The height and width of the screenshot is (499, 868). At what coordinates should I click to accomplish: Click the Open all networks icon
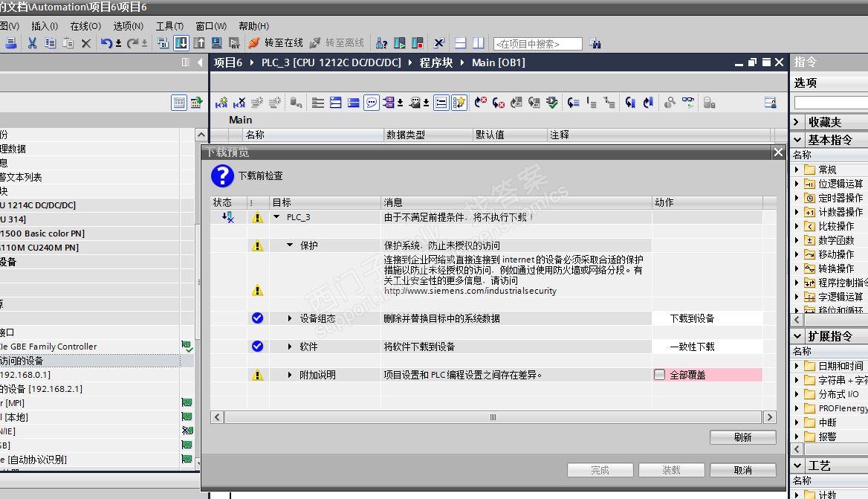pos(335,103)
